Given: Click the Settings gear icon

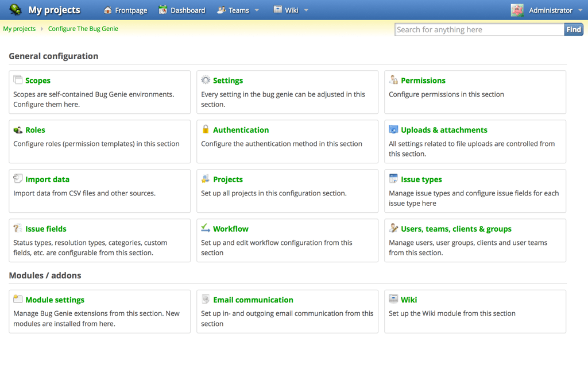Looking at the screenshot, I should 206,80.
